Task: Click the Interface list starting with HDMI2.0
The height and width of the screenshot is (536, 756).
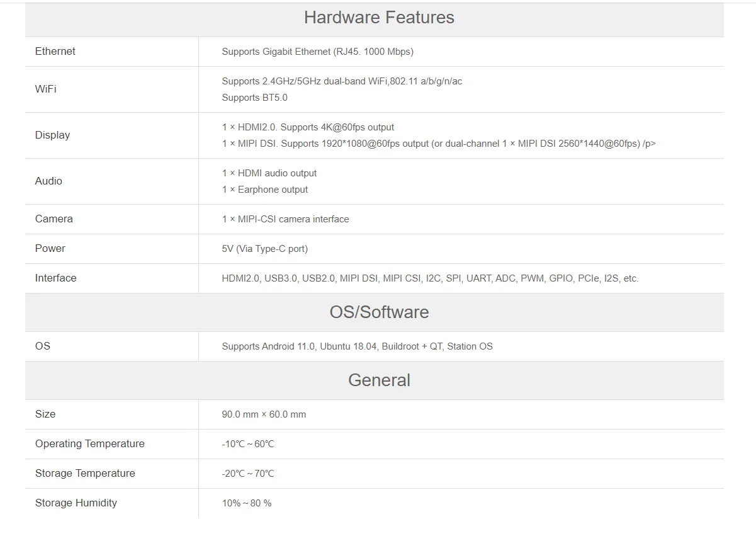Action: click(x=430, y=278)
